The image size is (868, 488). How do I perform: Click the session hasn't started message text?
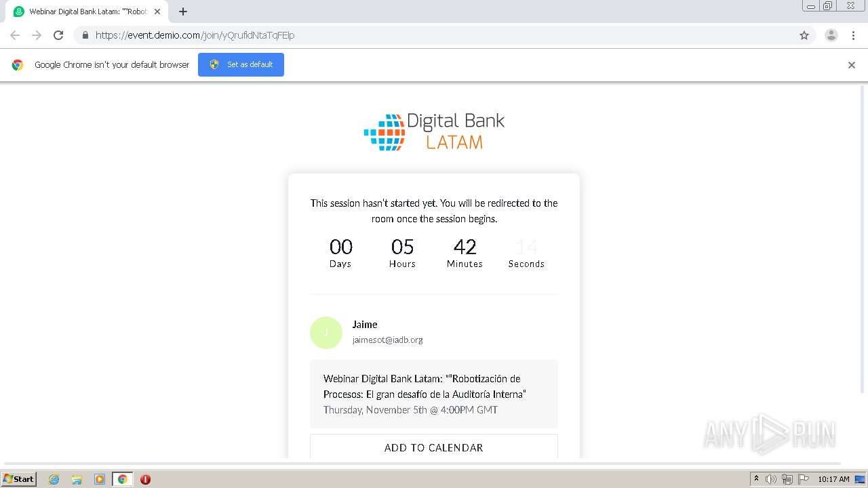pos(434,211)
